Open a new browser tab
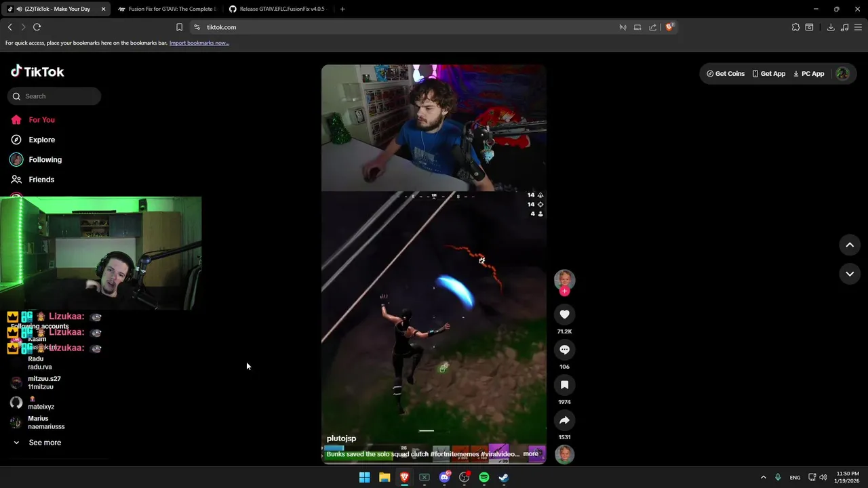This screenshot has height=488, width=868. point(342,9)
